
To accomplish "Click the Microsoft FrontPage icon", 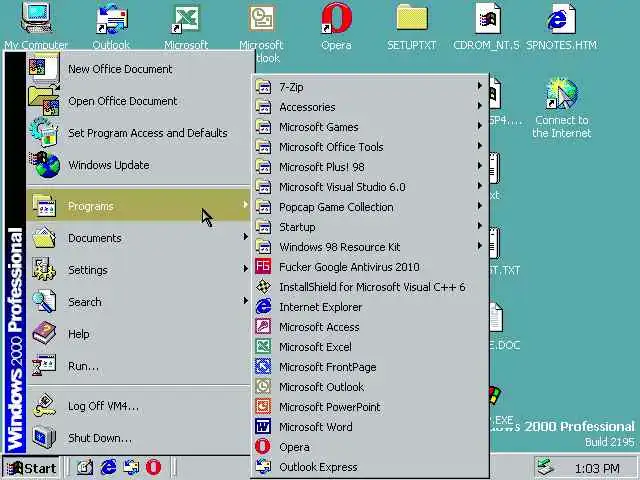I will click(x=263, y=367).
